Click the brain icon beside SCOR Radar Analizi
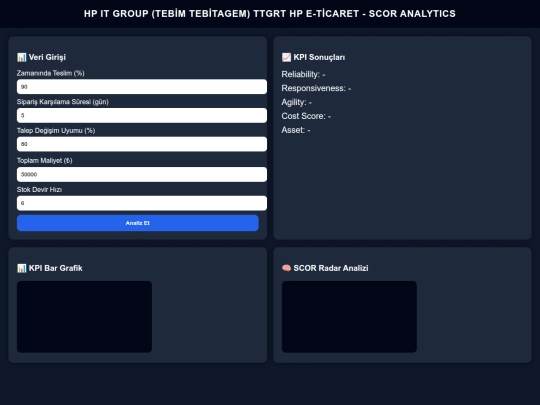Viewport: 540px width, 405px height. click(x=286, y=268)
